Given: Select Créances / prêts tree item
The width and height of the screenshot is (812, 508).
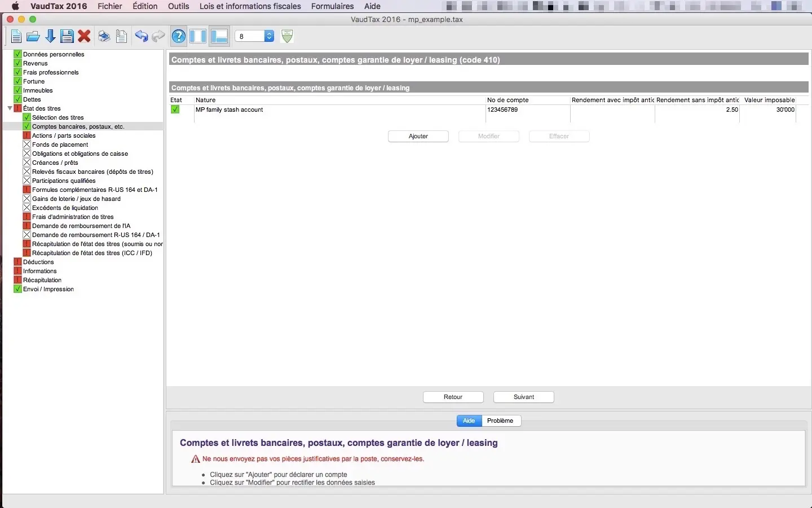Looking at the screenshot, I should pyautogui.click(x=55, y=163).
